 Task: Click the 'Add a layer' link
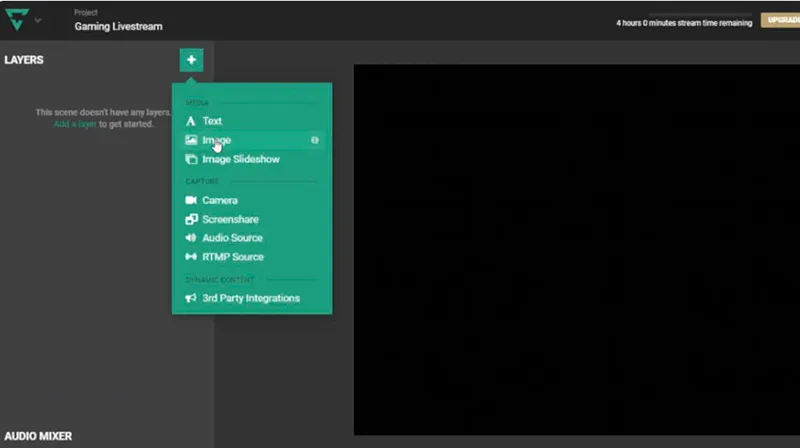pos(75,124)
